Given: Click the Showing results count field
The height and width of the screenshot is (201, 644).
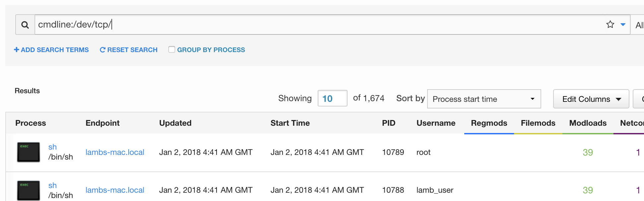Looking at the screenshot, I should tap(332, 99).
